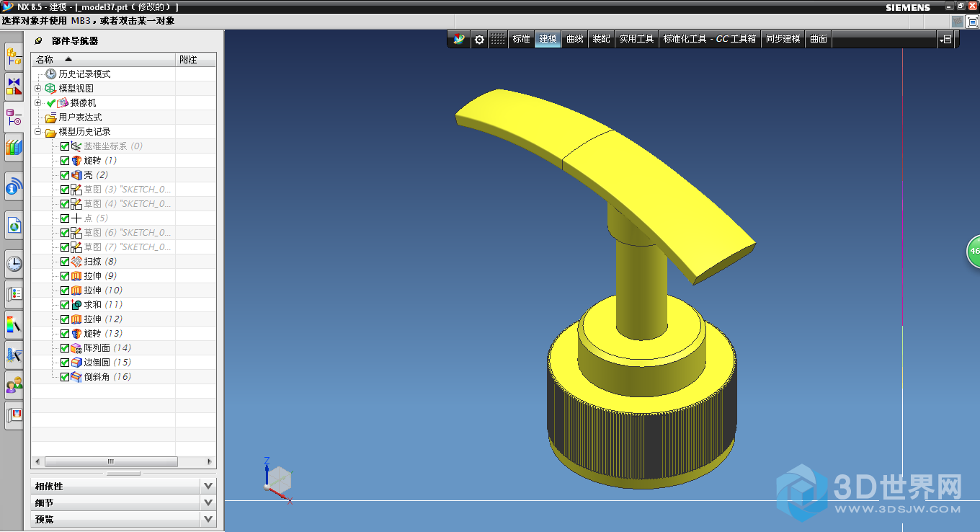
Task: Click the 边倒圆 (15) feature icon
Action: [76, 363]
